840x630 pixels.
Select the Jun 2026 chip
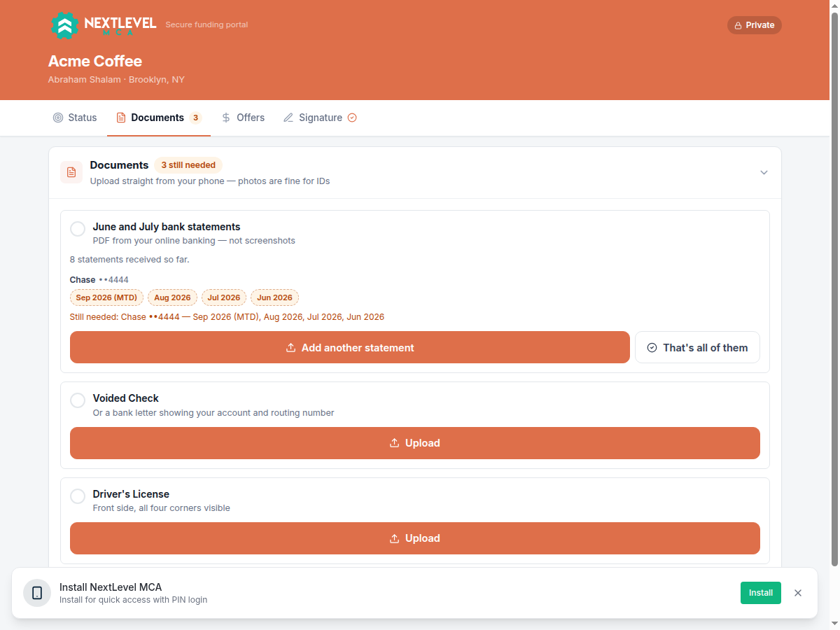pyautogui.click(x=274, y=297)
